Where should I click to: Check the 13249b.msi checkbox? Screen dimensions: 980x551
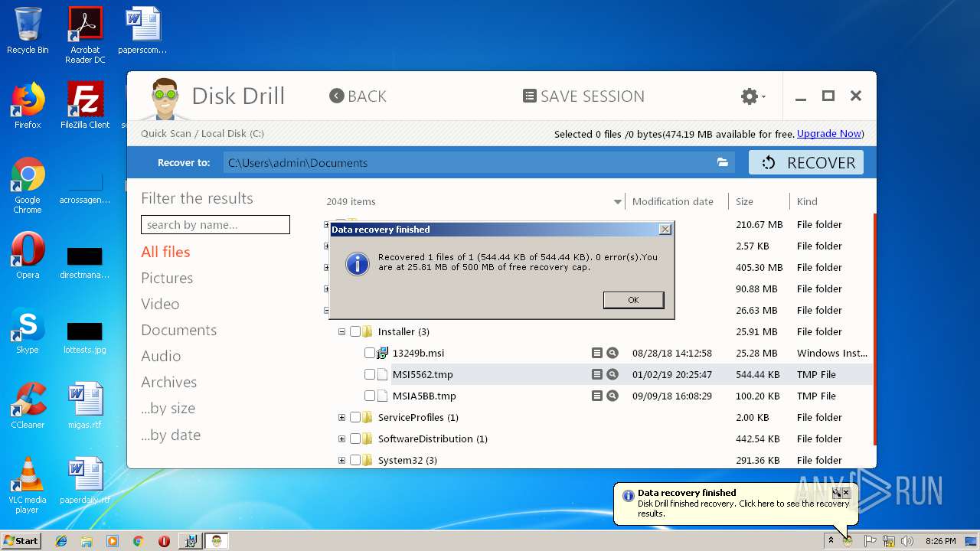tap(370, 353)
